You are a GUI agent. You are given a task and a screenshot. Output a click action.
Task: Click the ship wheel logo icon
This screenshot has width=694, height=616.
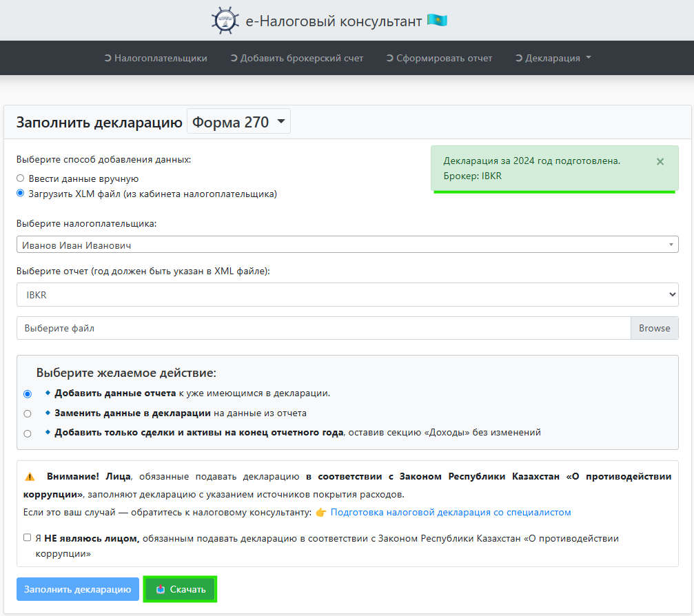[x=225, y=21]
